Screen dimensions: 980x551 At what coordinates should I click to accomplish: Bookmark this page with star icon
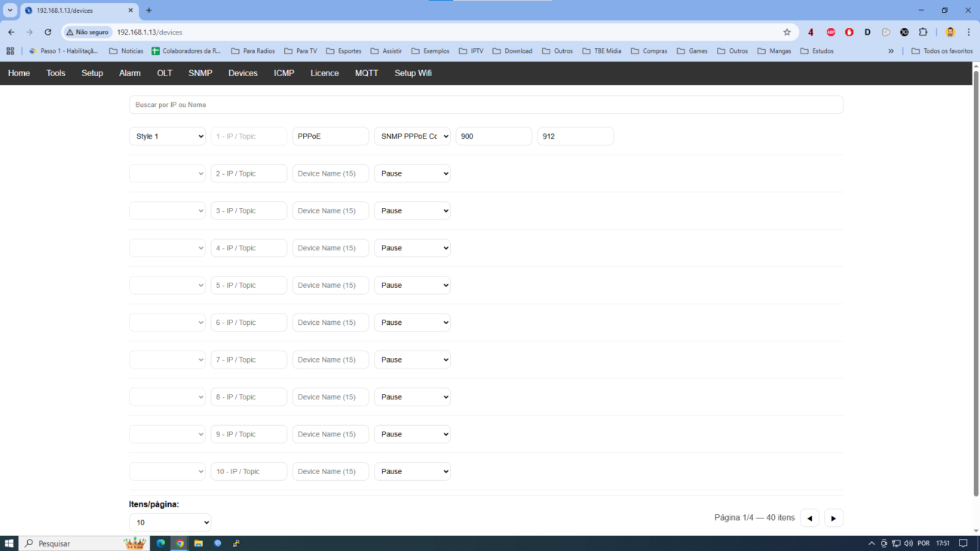tap(787, 32)
